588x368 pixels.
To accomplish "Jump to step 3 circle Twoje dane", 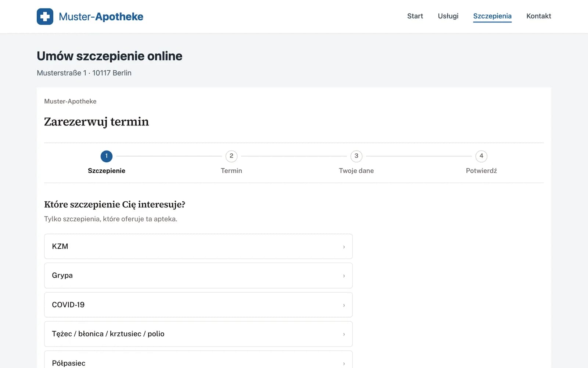I will point(356,156).
